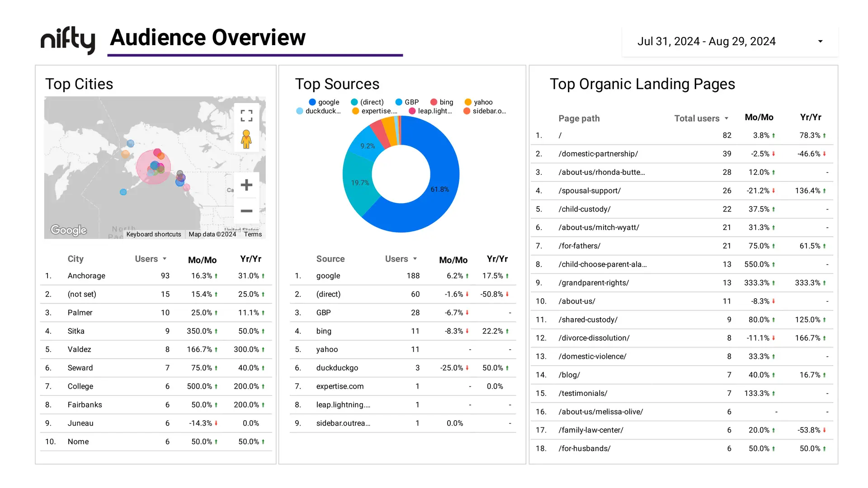
Task: Click the Page path column header
Action: click(579, 118)
